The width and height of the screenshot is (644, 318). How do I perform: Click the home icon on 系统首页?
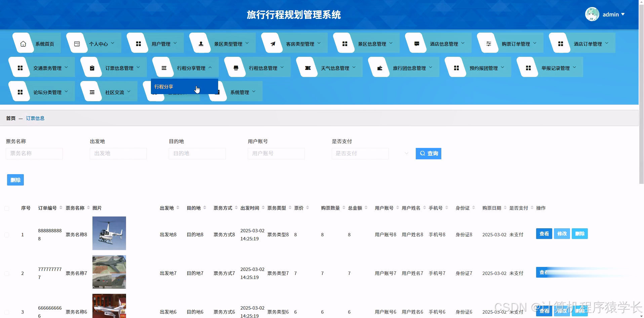click(x=23, y=43)
